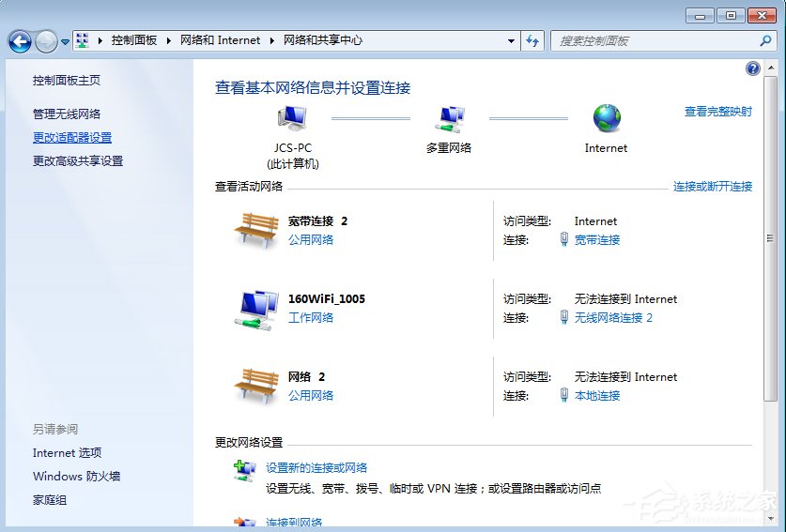Open the address bar history dropdown arrow

tap(511, 40)
